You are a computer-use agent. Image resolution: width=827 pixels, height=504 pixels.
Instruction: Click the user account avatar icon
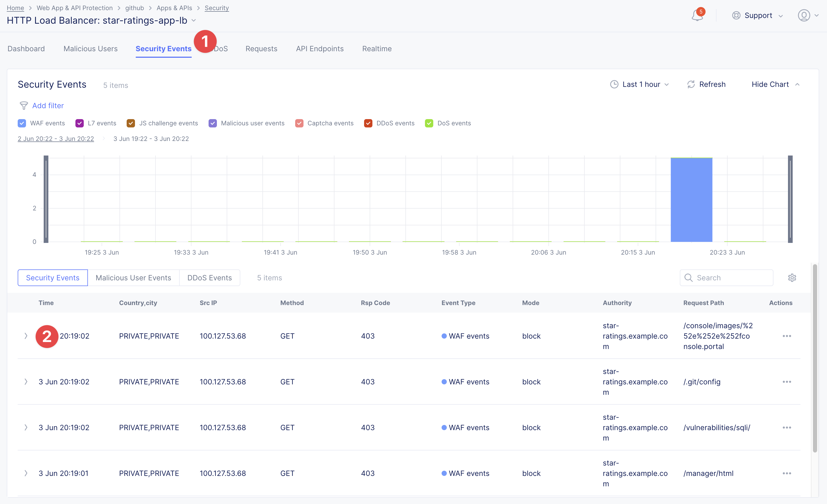pos(804,15)
